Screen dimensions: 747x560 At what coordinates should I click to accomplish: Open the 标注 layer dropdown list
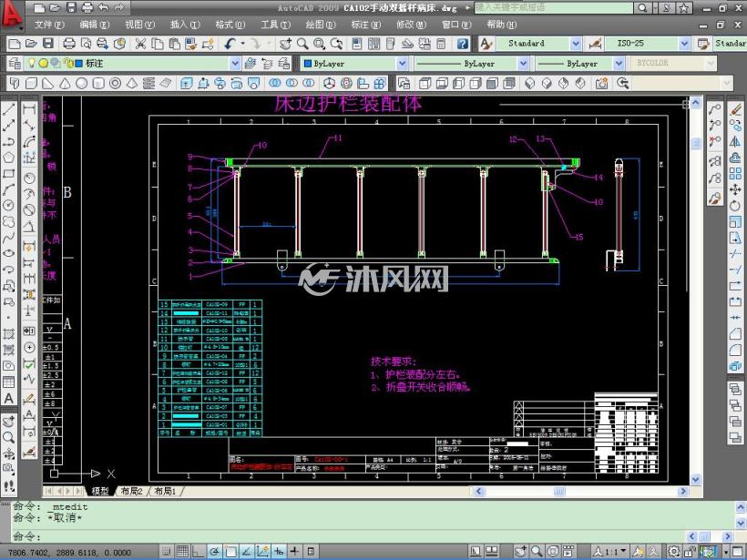pos(235,64)
